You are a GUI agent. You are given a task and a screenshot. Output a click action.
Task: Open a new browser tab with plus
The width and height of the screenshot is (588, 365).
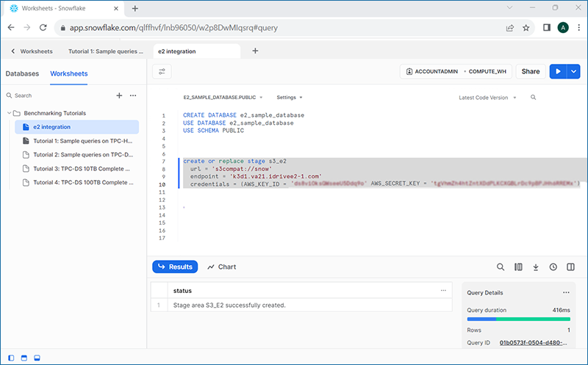[x=135, y=8]
